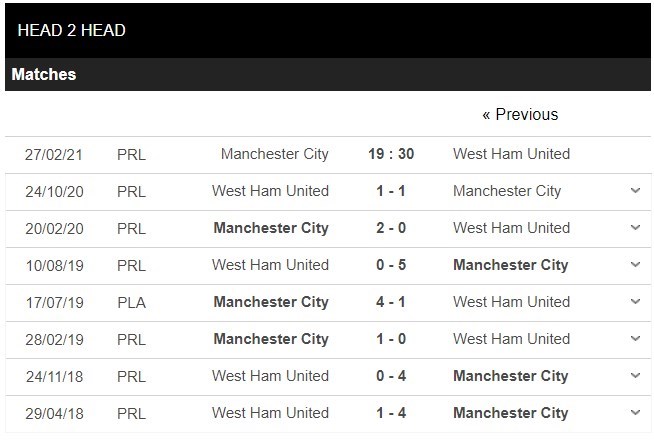Go to « Previous matches

coord(520,115)
